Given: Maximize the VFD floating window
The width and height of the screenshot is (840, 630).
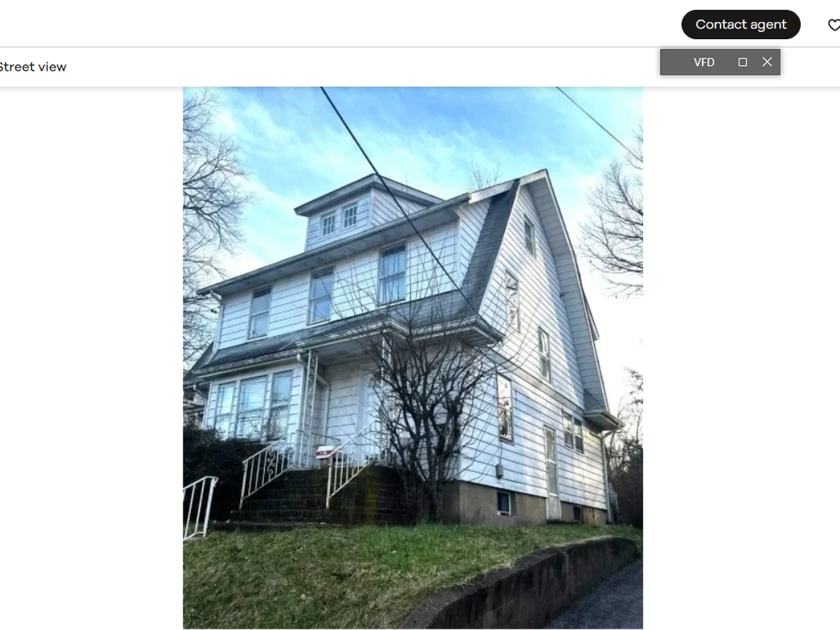Looking at the screenshot, I should 743,62.
